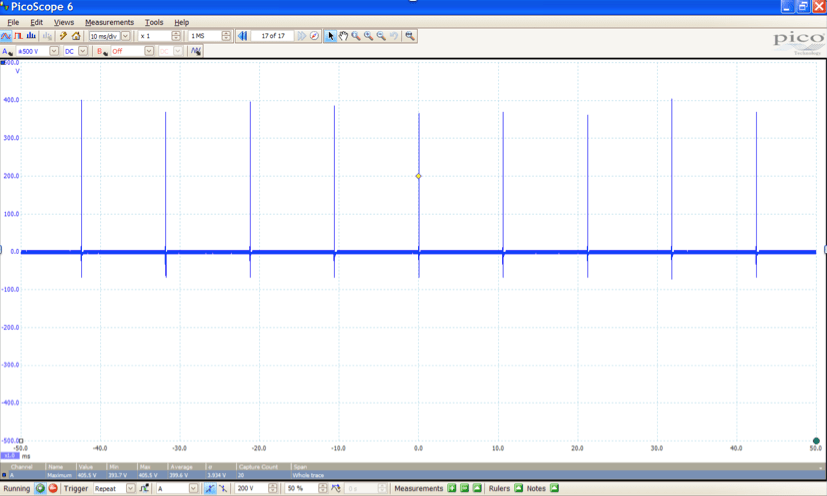The height and width of the screenshot is (496, 827).
Task: Select falling edge trigger toggle
Action: [223, 488]
